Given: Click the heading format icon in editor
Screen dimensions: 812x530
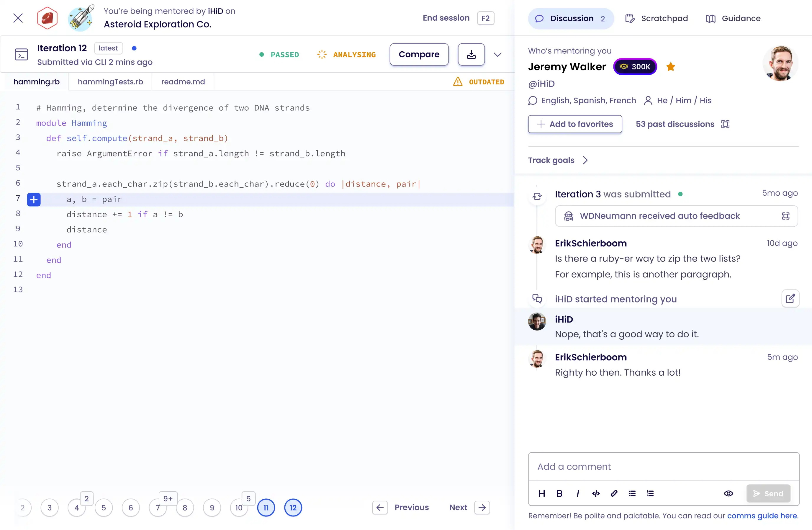Looking at the screenshot, I should [541, 493].
